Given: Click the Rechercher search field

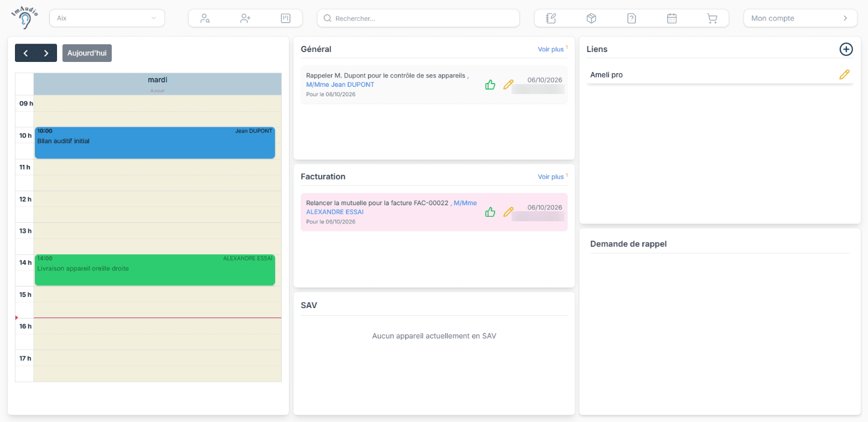Looking at the screenshot, I should click(x=418, y=18).
